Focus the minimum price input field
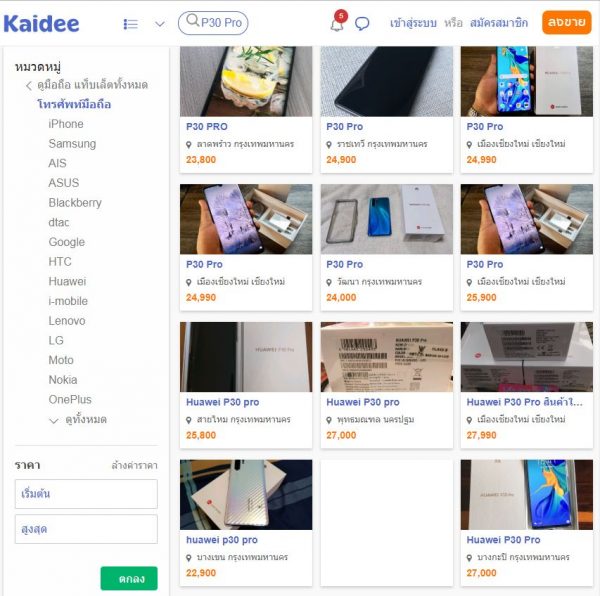Viewport: 600px width, 596px height. (86, 494)
